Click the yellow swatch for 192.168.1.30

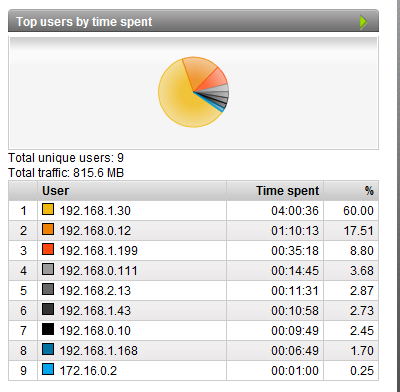(48, 209)
